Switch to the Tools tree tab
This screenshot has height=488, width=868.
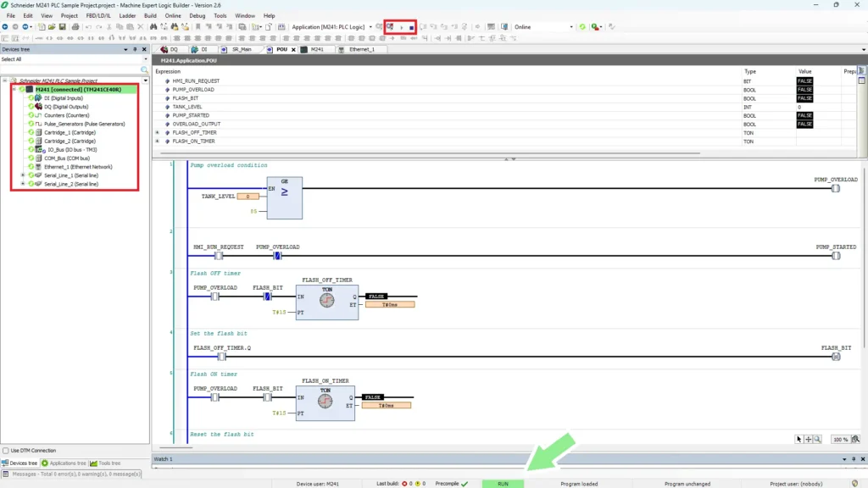pos(105,463)
